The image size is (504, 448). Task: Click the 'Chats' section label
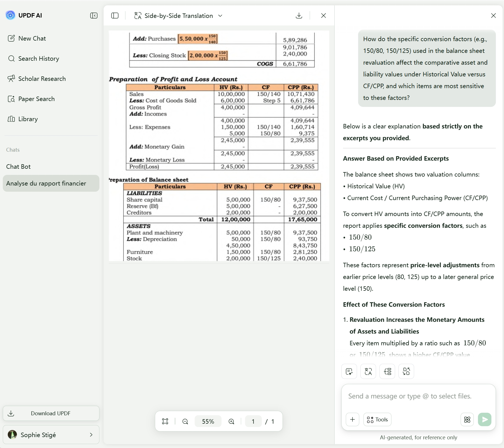(13, 150)
